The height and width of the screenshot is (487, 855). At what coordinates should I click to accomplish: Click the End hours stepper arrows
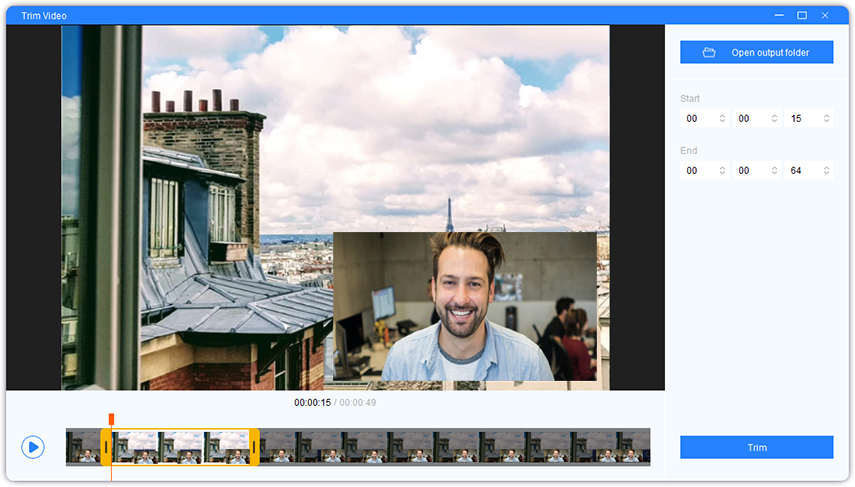722,170
